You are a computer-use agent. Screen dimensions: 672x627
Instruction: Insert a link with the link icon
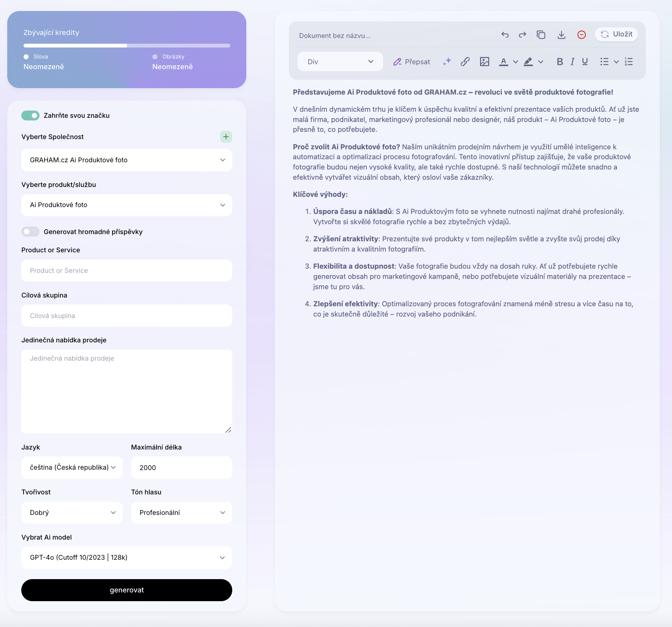[465, 62]
